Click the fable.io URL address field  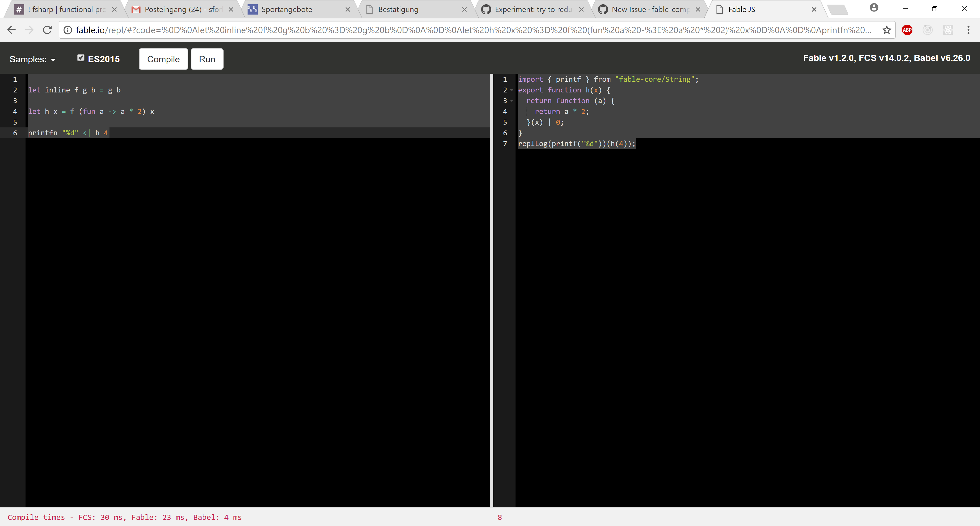pyautogui.click(x=472, y=30)
